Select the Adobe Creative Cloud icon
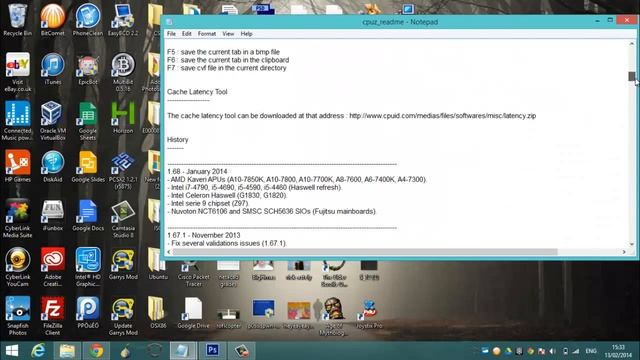 tap(53, 267)
